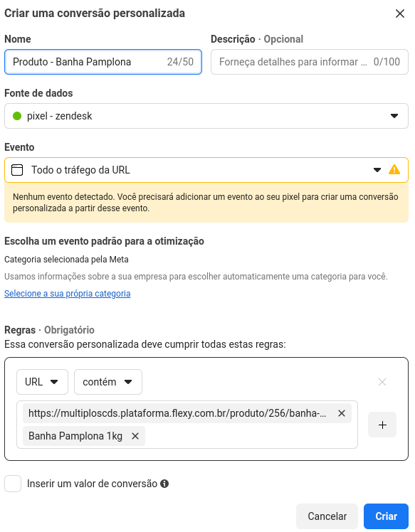Click the Cancelar button
The image size is (415, 532).
[327, 516]
